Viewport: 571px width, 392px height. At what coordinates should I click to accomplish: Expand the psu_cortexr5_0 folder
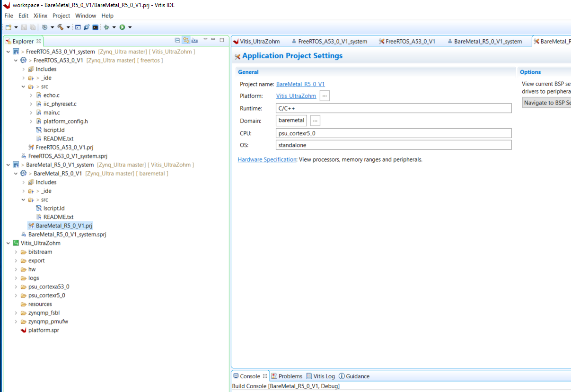coord(16,296)
